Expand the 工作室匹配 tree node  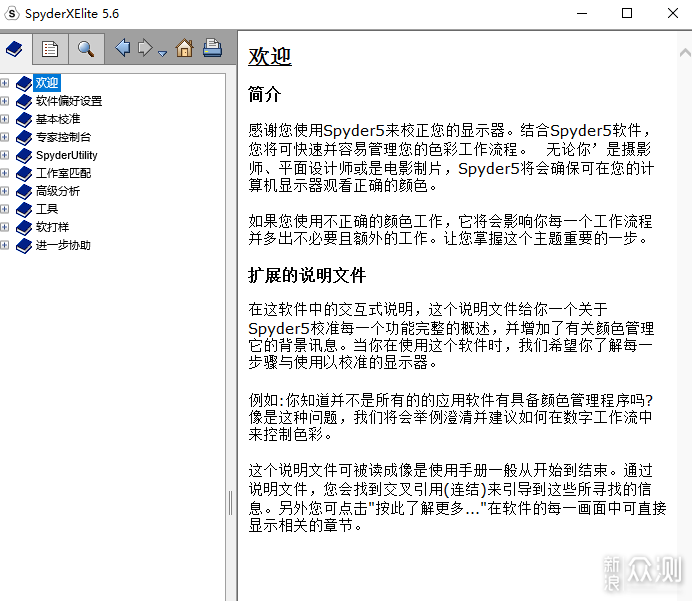click(x=4, y=173)
